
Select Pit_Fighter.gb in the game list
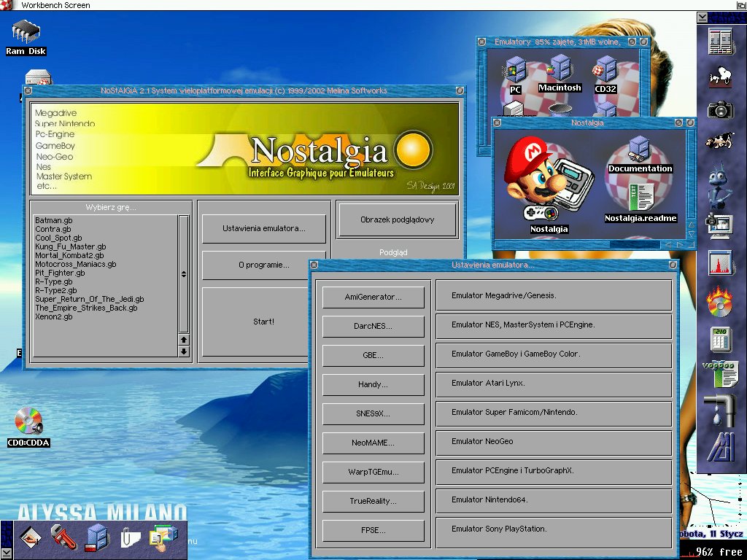click(x=105, y=273)
